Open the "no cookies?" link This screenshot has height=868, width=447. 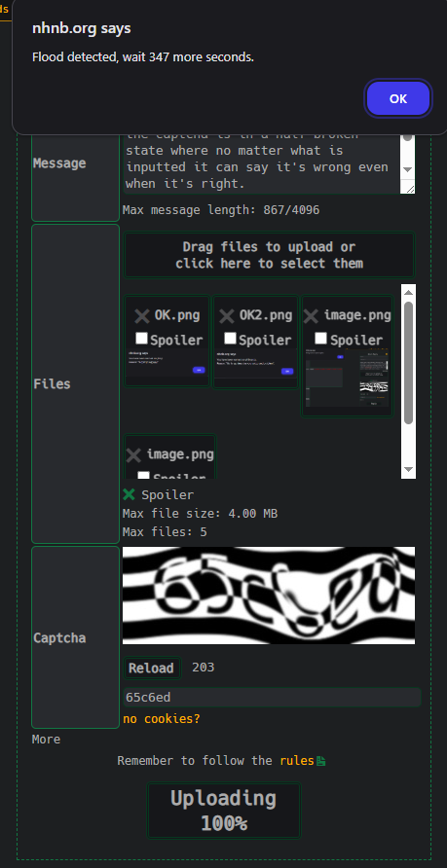[162, 719]
